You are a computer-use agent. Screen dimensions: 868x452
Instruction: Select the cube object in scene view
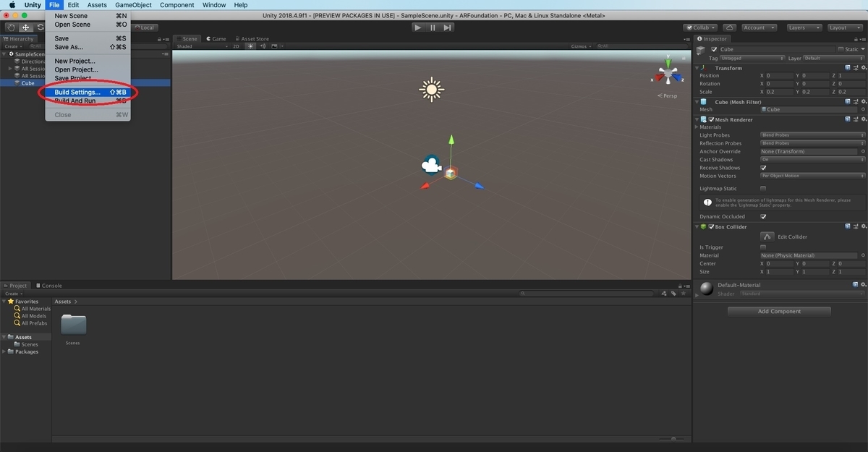coord(450,173)
